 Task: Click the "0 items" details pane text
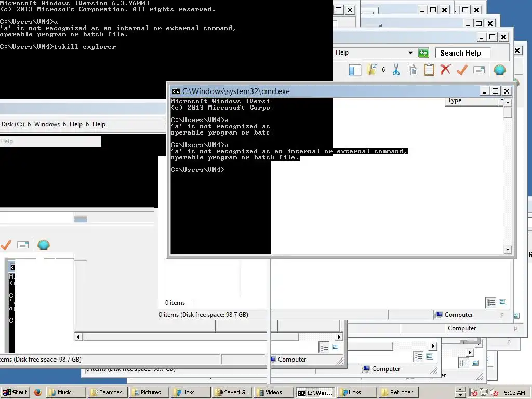tap(175, 303)
